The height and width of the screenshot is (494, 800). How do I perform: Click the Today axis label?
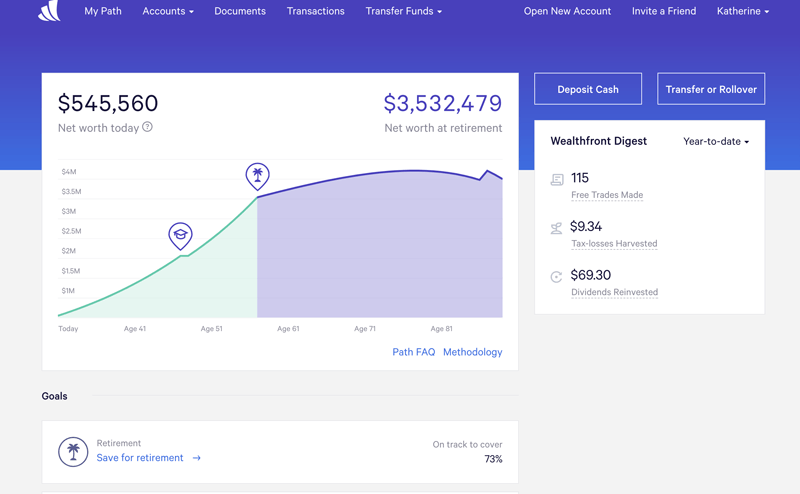coord(68,329)
